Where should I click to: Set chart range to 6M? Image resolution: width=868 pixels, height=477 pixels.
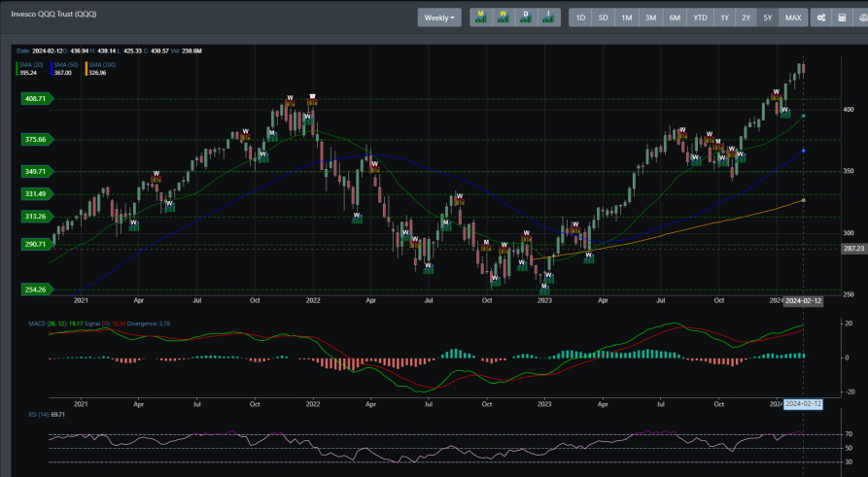pyautogui.click(x=675, y=17)
